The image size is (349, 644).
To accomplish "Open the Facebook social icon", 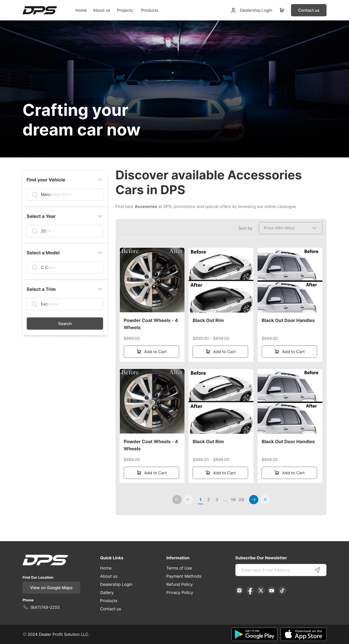I will [250, 590].
